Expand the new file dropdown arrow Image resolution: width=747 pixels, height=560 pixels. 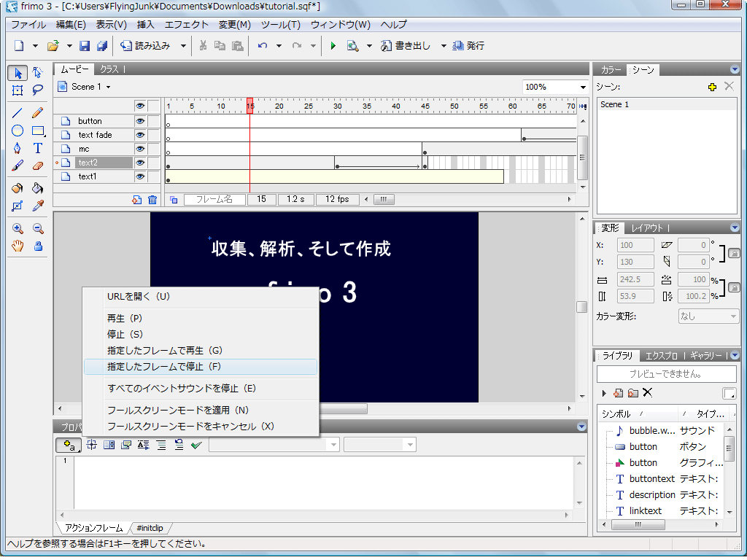tap(35, 46)
